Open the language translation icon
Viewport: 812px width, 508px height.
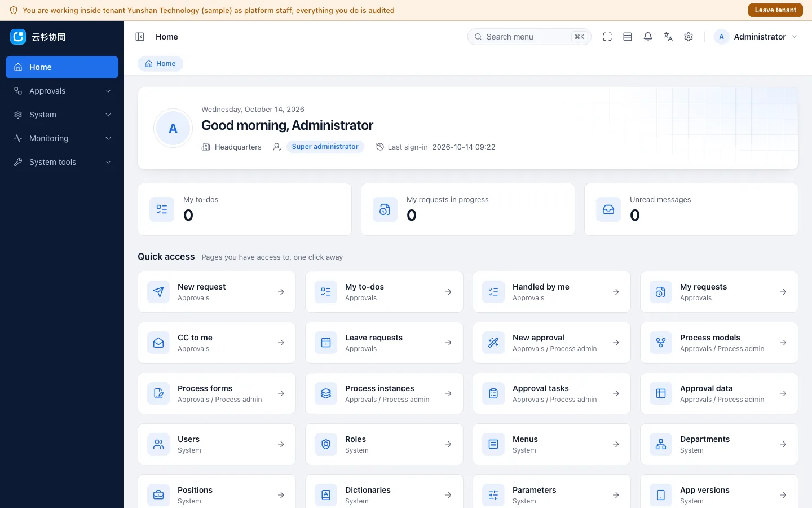point(668,37)
